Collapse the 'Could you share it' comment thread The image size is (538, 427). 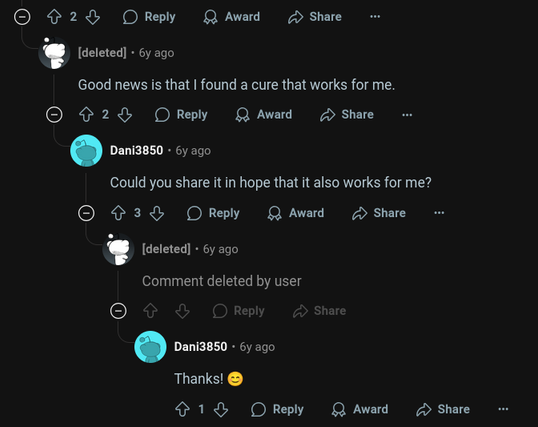tap(86, 213)
